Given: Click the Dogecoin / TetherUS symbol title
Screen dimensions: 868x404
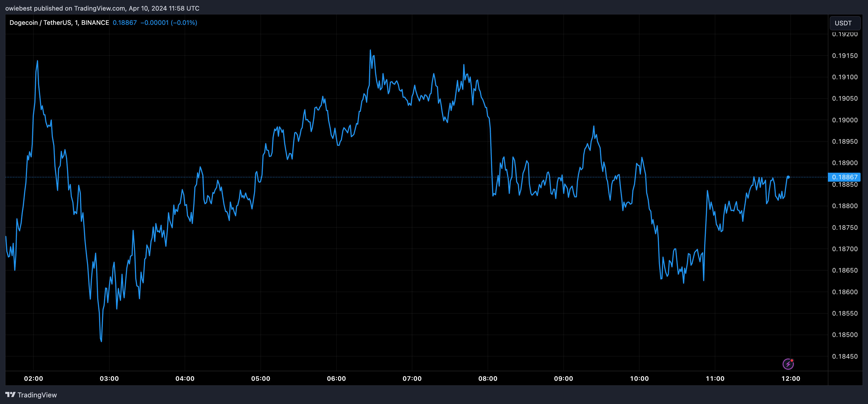Looking at the screenshot, I should click(40, 22).
